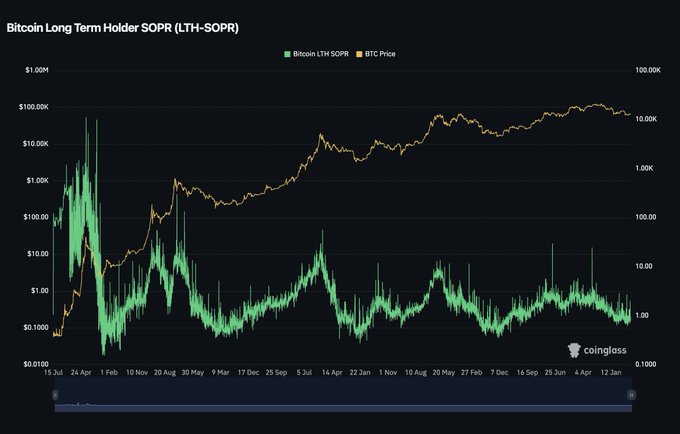Click the 25 Sep date label
The height and width of the screenshot is (434, 680).
[276, 372]
